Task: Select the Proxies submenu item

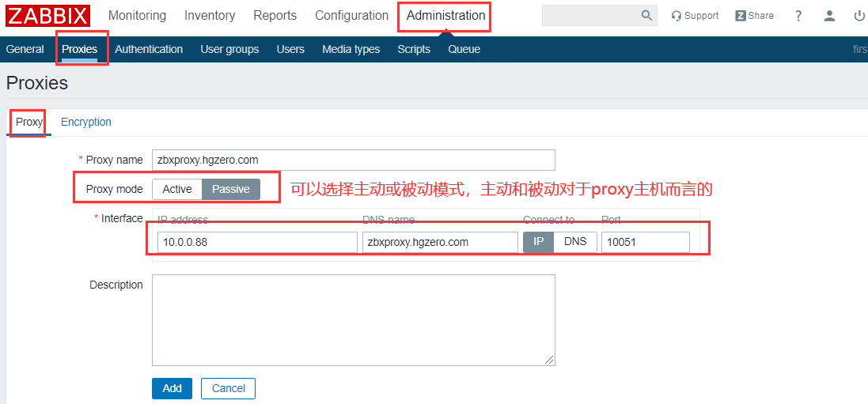Action: click(80, 49)
